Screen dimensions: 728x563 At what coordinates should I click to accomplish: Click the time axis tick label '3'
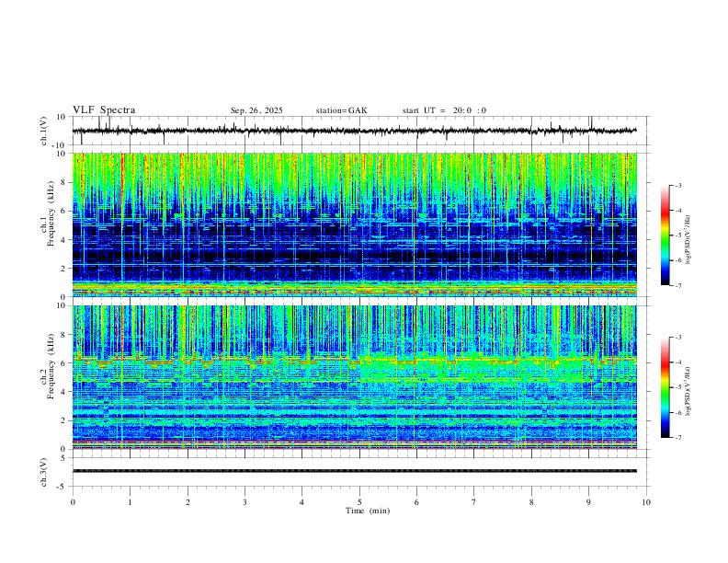(245, 502)
